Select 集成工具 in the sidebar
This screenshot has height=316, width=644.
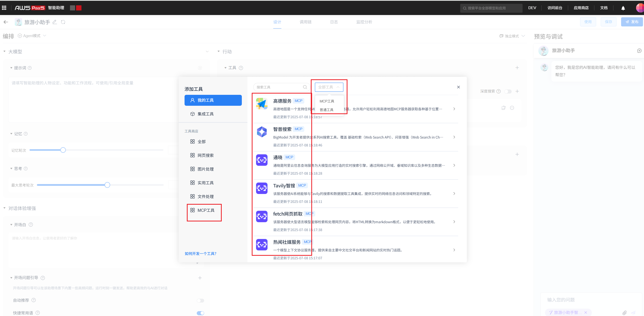click(213, 114)
